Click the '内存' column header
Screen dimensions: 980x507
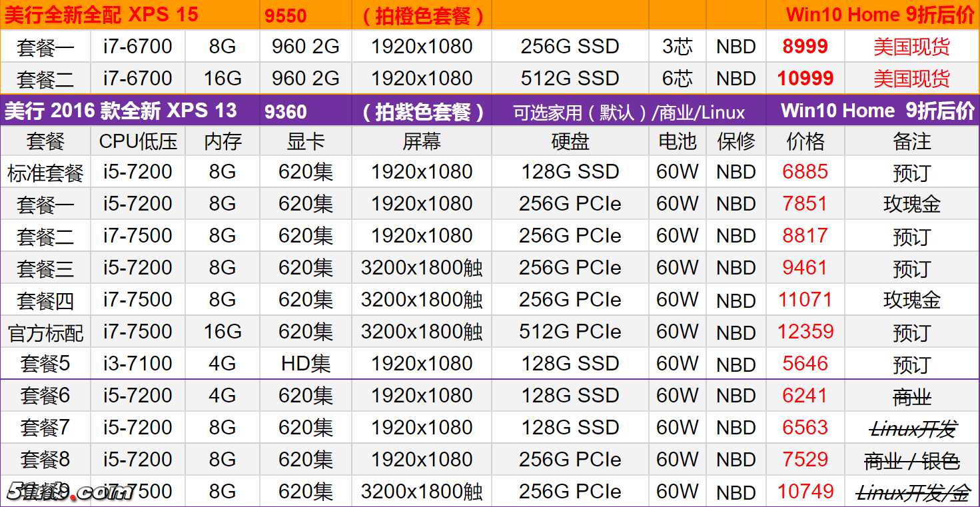coord(223,141)
